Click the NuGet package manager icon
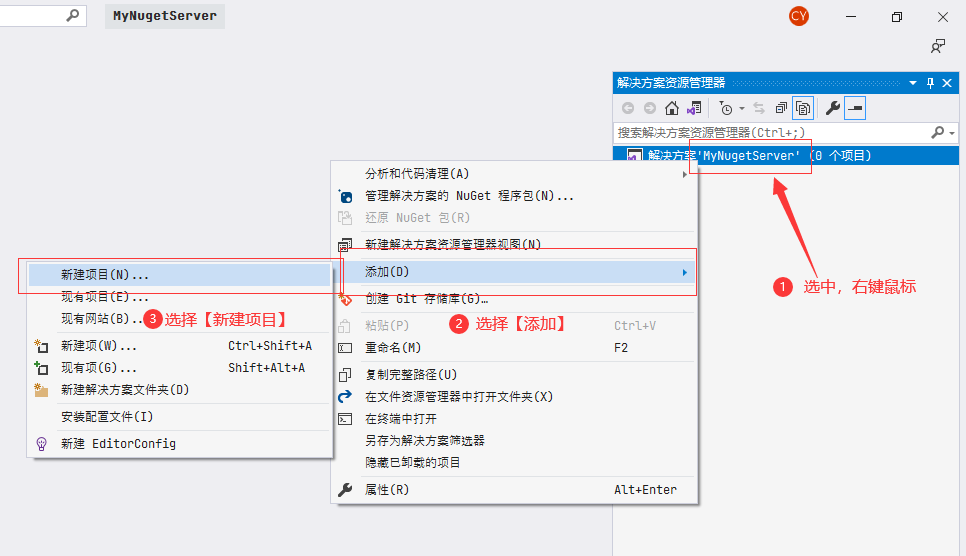The height and width of the screenshot is (556, 966). 346,197
